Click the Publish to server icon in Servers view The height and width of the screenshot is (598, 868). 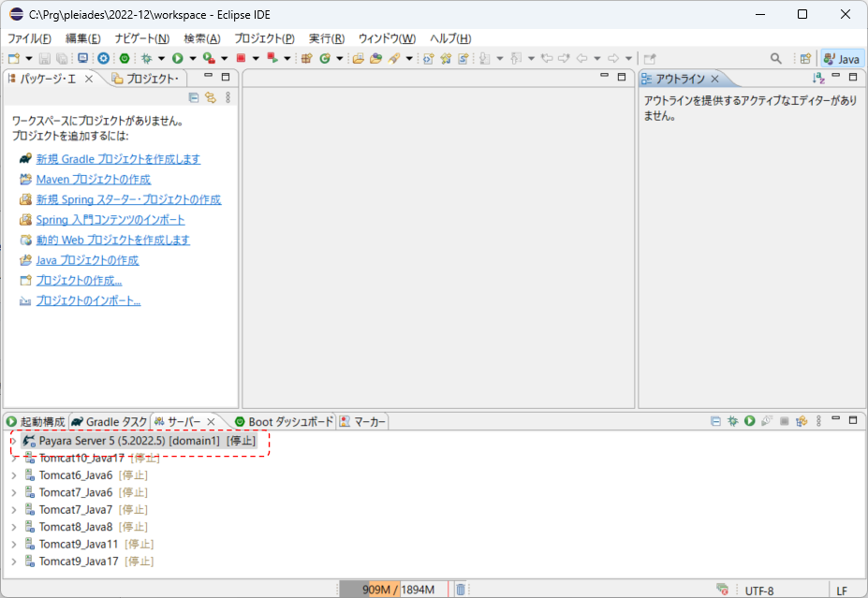pyautogui.click(x=802, y=421)
